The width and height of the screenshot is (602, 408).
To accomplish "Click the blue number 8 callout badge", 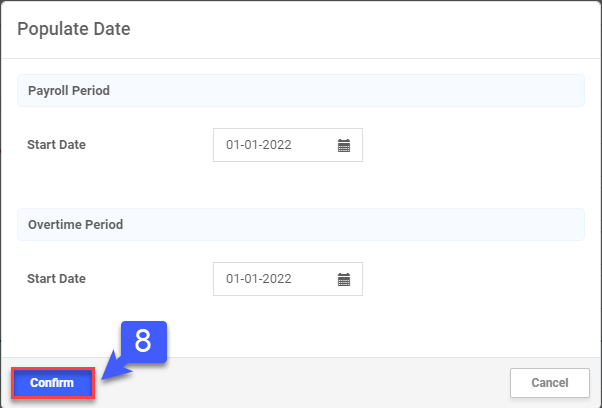I will tap(143, 341).
